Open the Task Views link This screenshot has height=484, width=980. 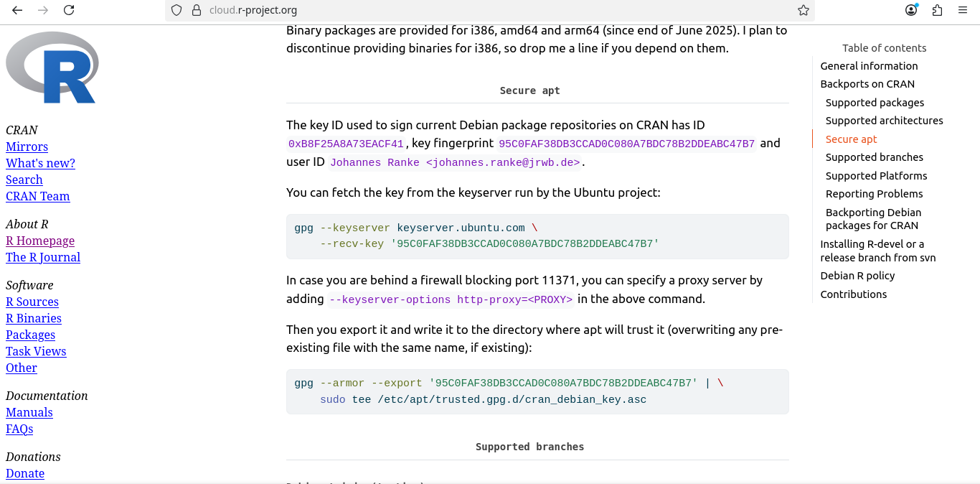pos(36,351)
